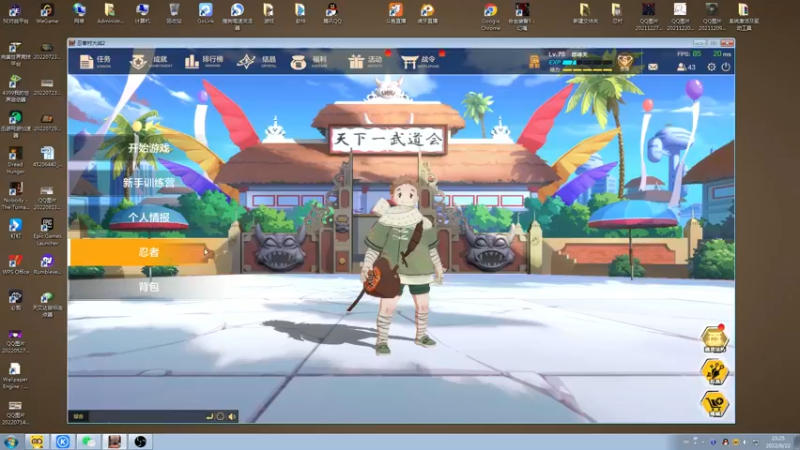Open the 虎牙直播 desktop shortcut

pyautogui.click(x=427, y=13)
